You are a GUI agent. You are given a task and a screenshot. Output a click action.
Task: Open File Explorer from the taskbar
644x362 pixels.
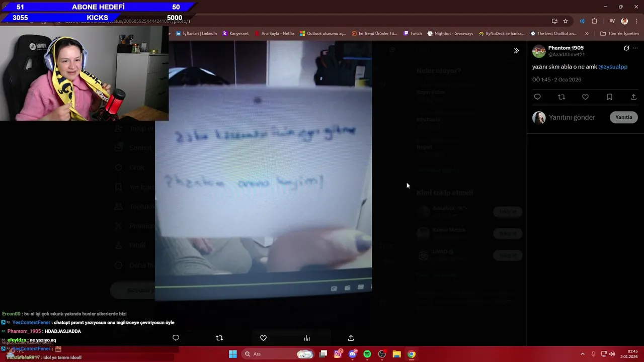(x=396, y=354)
